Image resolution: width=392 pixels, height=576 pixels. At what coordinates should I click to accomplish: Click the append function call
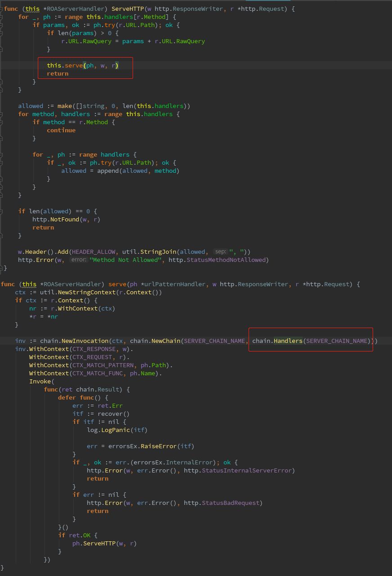click(x=108, y=171)
